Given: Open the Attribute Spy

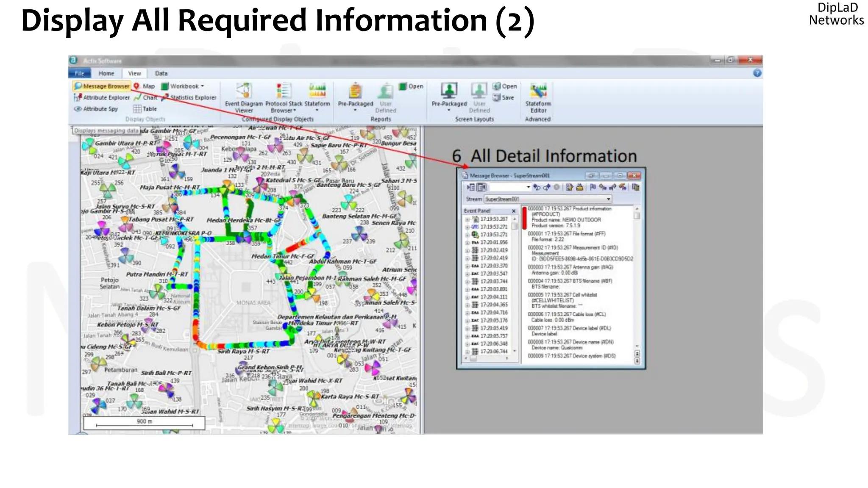Looking at the screenshot, I should click(96, 109).
